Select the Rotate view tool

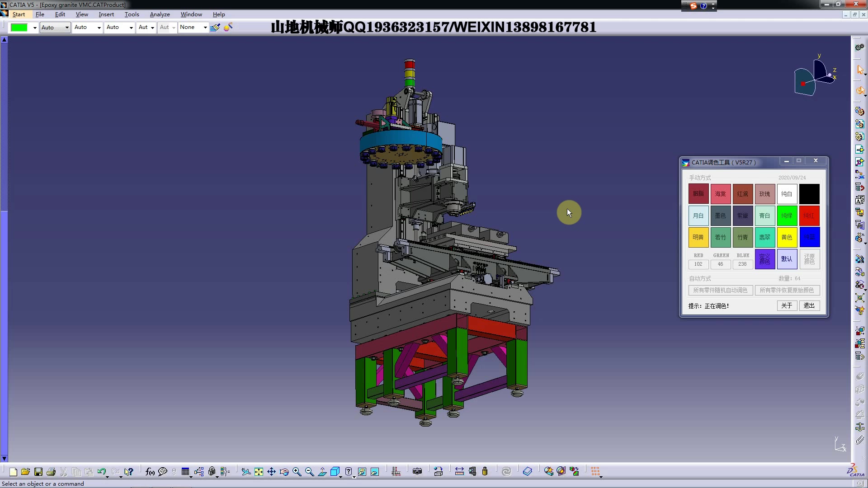(x=284, y=472)
